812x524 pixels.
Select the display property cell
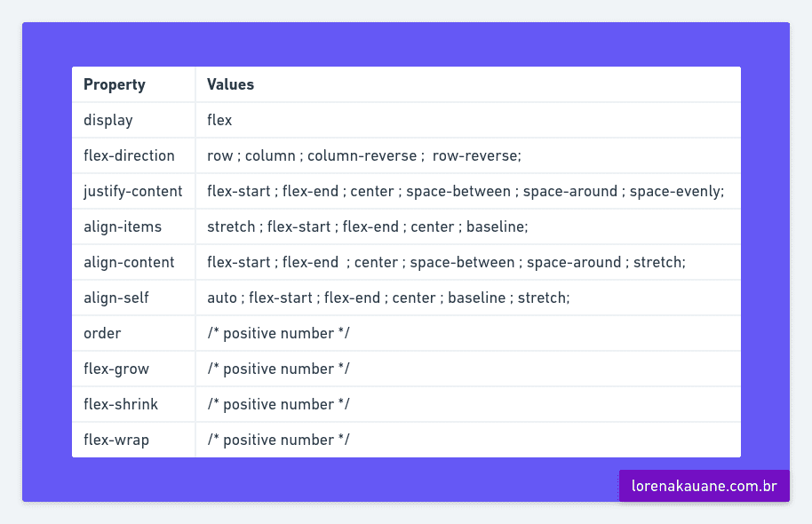click(108, 120)
